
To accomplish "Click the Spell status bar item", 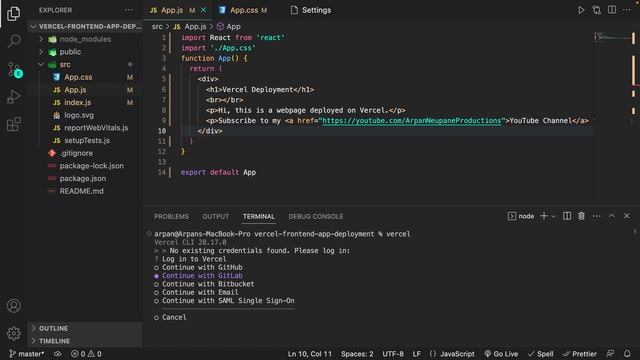I will (x=540, y=354).
